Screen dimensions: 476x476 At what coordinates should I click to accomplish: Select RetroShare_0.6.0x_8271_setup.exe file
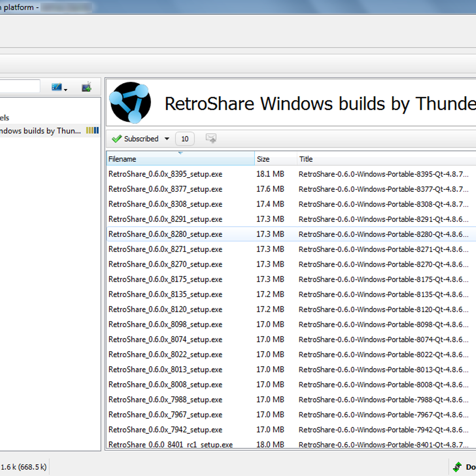point(165,249)
